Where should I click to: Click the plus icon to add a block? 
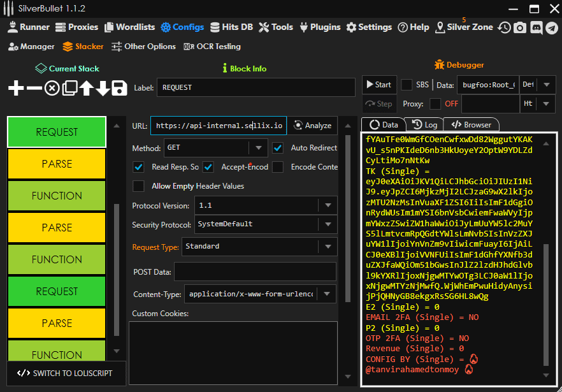[16, 88]
